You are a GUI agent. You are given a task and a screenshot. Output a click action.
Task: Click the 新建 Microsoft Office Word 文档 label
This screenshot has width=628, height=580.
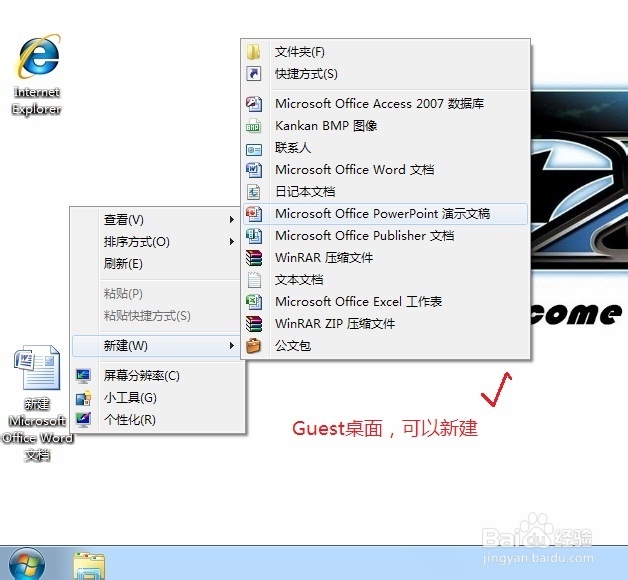coord(37,429)
